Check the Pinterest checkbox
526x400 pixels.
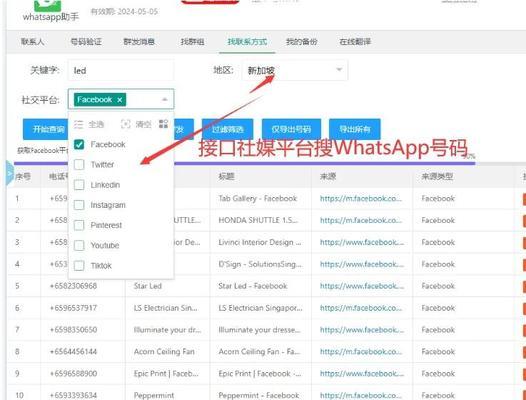79,225
